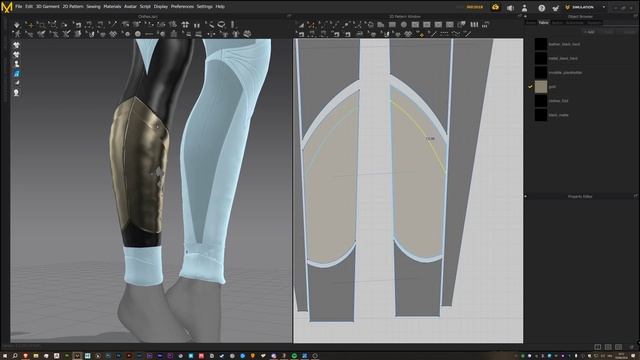Screen dimensions: 640x360
Task: Click the first view layout icon at bottom right
Action: [x=598, y=347]
